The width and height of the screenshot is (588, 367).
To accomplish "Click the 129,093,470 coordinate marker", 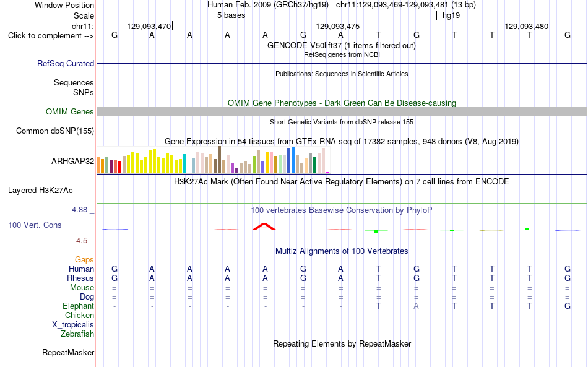I will (149, 26).
